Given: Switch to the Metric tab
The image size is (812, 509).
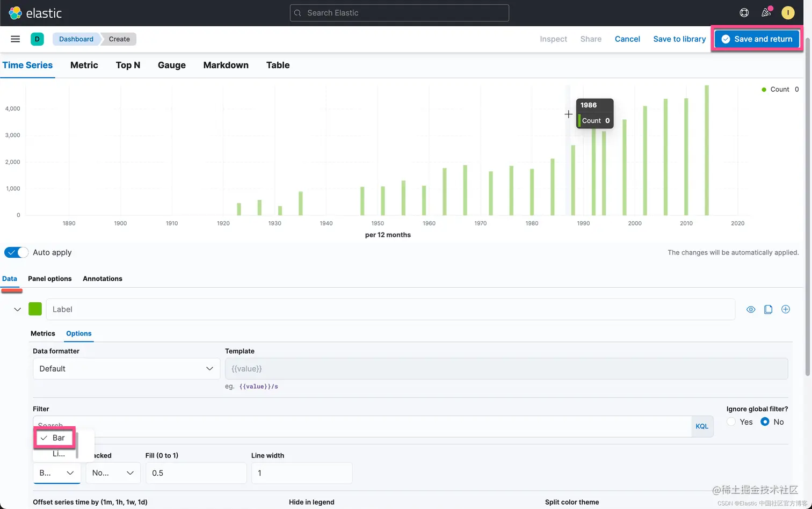Looking at the screenshot, I should tap(84, 65).
